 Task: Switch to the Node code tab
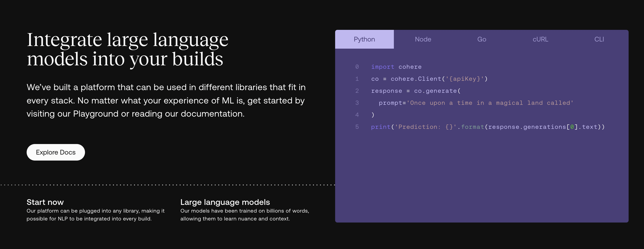pyautogui.click(x=423, y=39)
